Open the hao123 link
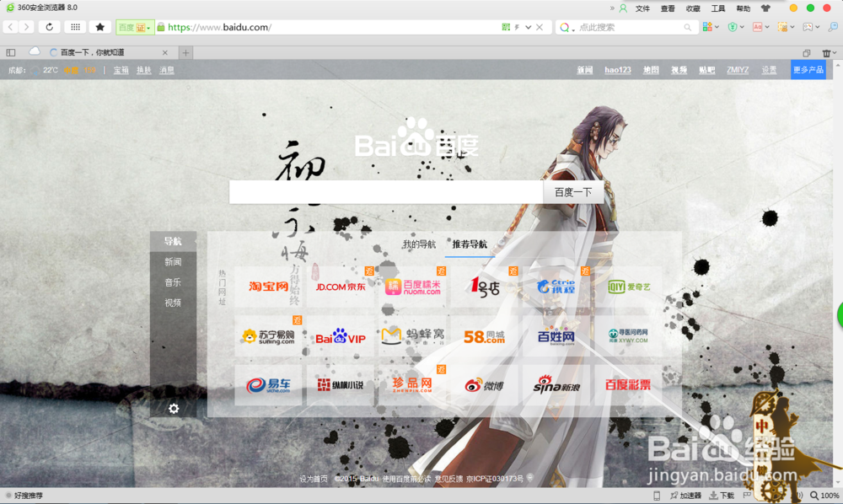This screenshot has width=843, height=504. (x=618, y=70)
